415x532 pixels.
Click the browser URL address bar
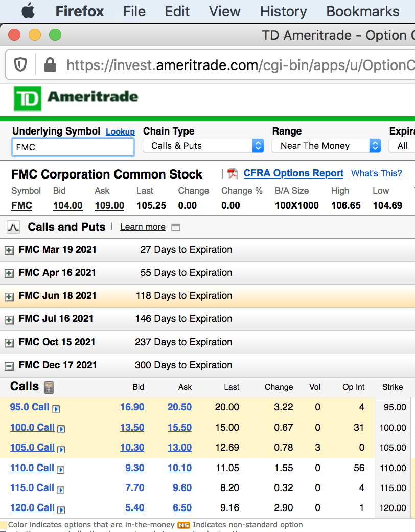(x=210, y=64)
